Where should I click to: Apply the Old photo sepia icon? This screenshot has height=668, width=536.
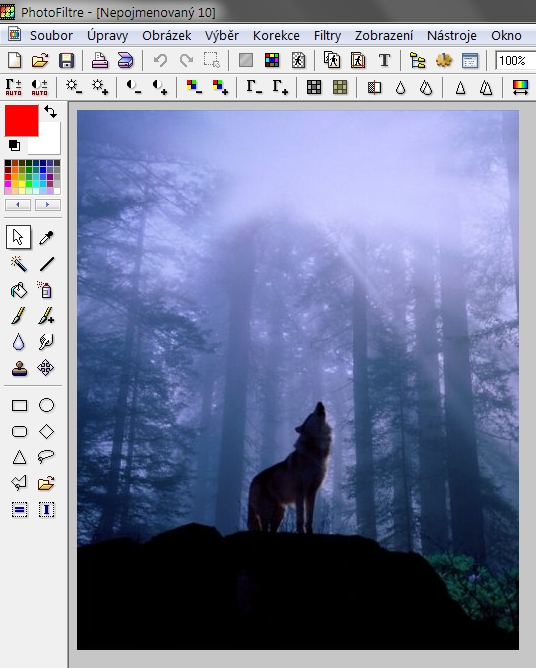point(340,87)
